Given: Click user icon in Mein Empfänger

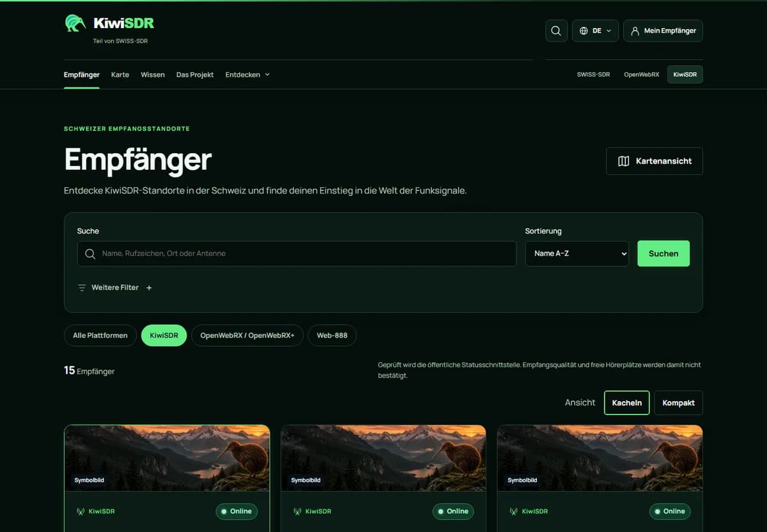Looking at the screenshot, I should [635, 31].
